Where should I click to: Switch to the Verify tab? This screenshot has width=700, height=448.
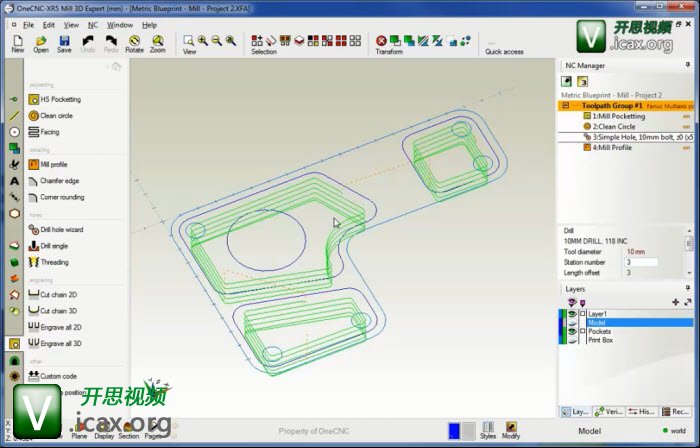pyautogui.click(x=609, y=411)
